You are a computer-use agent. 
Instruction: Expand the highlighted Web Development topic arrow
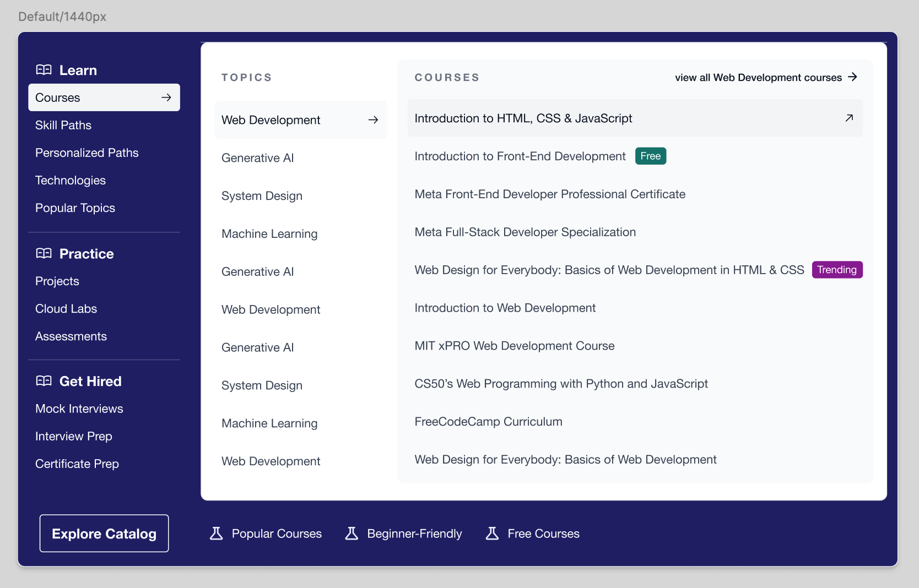pos(373,120)
